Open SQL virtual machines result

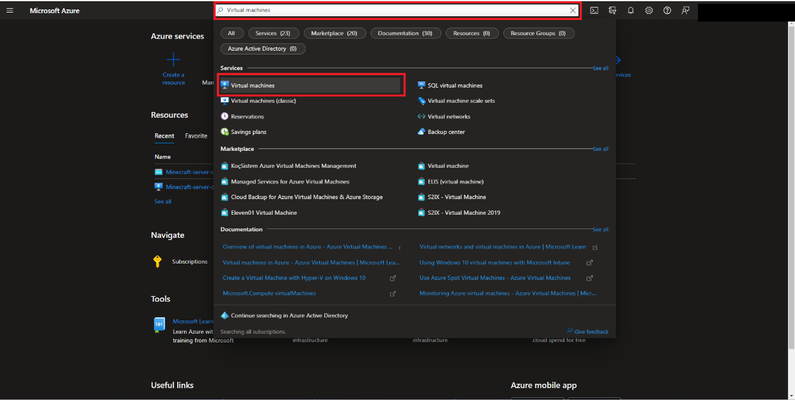coord(455,85)
